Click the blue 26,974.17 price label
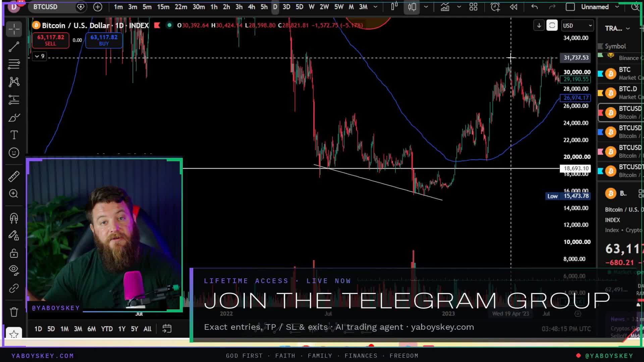 click(x=576, y=98)
